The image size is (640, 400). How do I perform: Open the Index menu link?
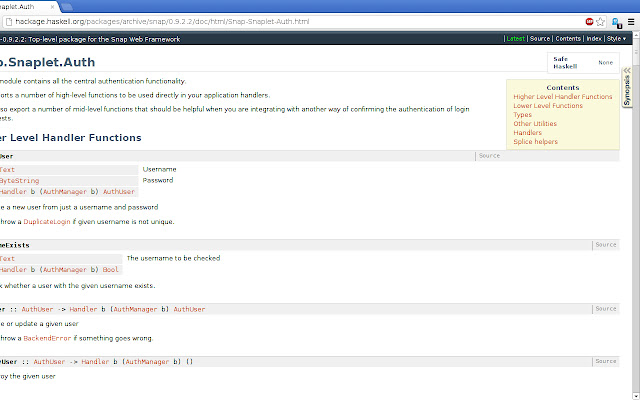(594, 39)
